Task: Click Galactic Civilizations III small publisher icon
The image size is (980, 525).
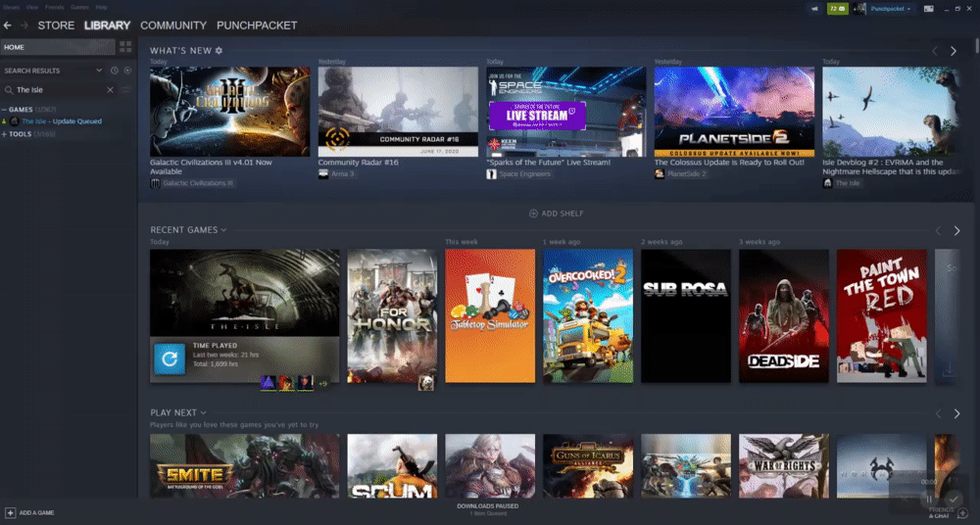Action: (x=155, y=183)
